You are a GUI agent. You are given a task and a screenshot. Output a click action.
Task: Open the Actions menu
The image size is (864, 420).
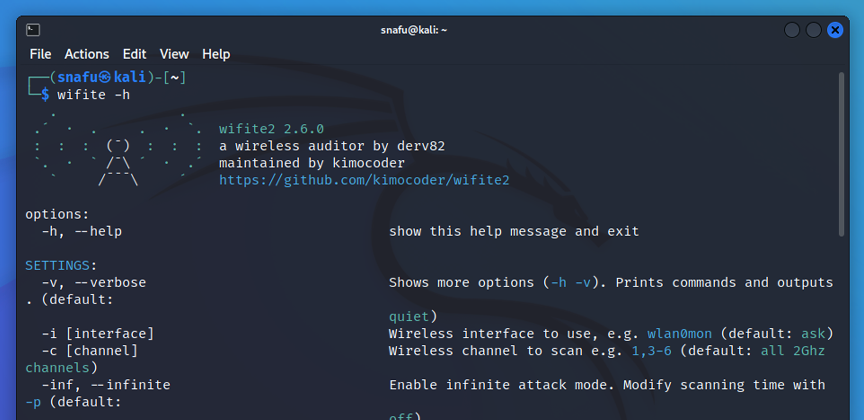coord(87,54)
